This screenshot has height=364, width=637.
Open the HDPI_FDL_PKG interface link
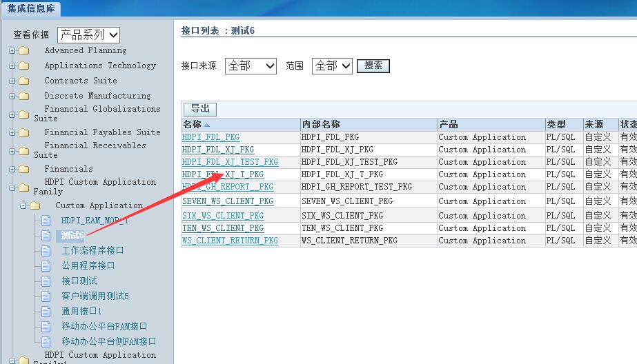coord(210,137)
